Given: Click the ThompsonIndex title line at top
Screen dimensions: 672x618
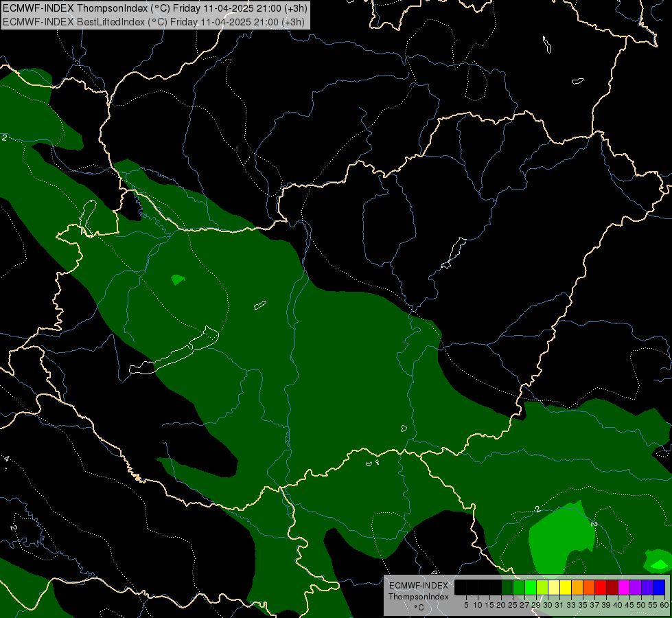Looking at the screenshot, I should tap(154, 8).
